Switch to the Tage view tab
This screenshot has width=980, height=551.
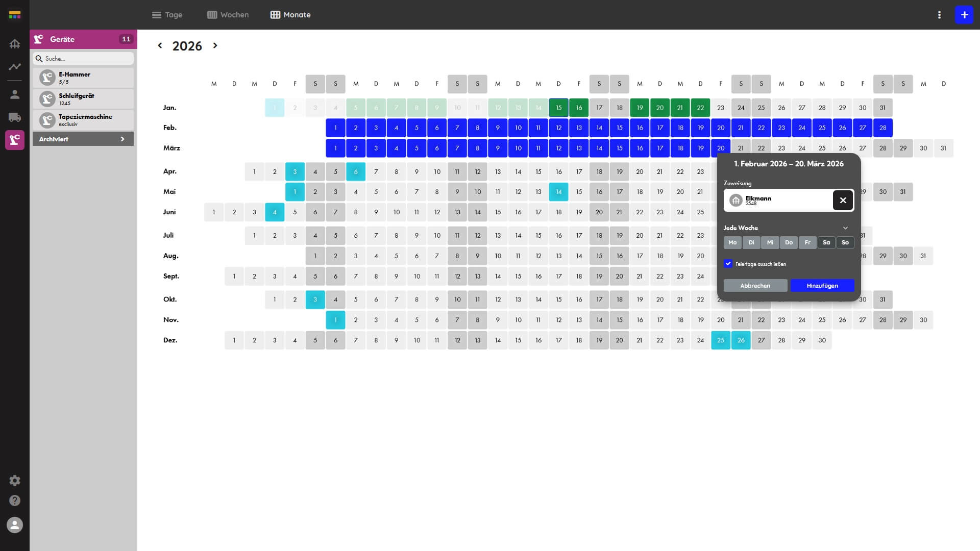pyautogui.click(x=167, y=15)
